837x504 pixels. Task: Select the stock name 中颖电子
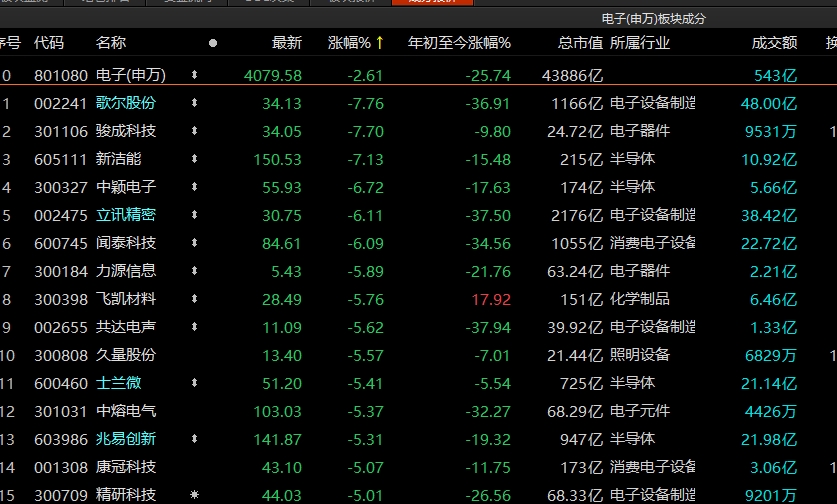pyautogui.click(x=125, y=187)
